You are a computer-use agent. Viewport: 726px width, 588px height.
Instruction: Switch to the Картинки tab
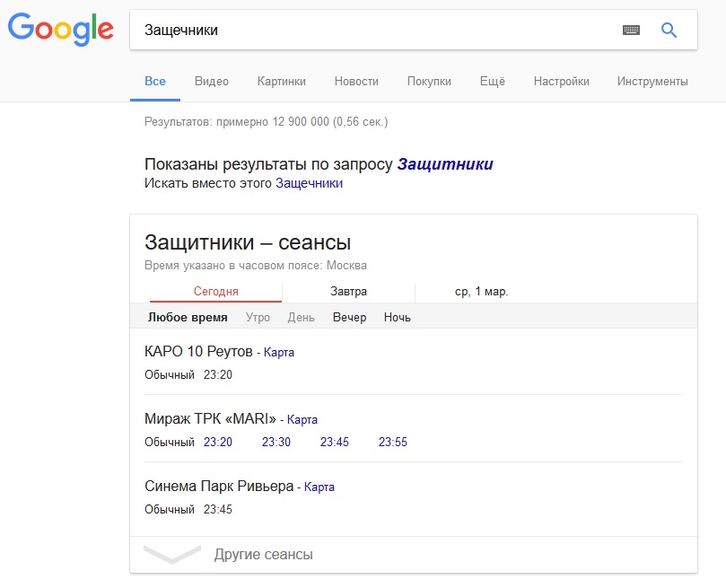[x=281, y=82]
